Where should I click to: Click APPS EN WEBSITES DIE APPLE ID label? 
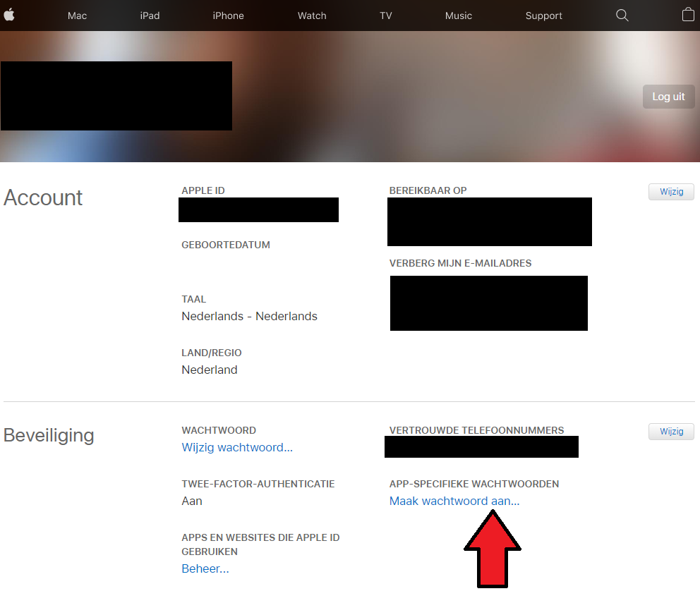pos(260,544)
